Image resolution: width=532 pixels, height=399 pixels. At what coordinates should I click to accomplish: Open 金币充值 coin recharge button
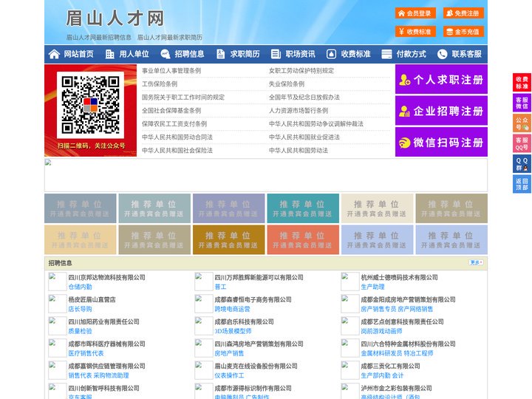pyautogui.click(x=463, y=32)
